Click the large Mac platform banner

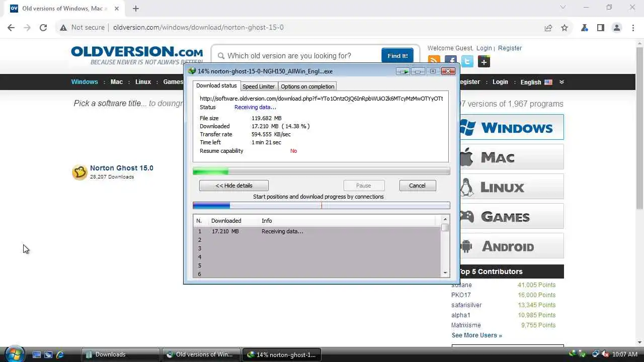512,156
